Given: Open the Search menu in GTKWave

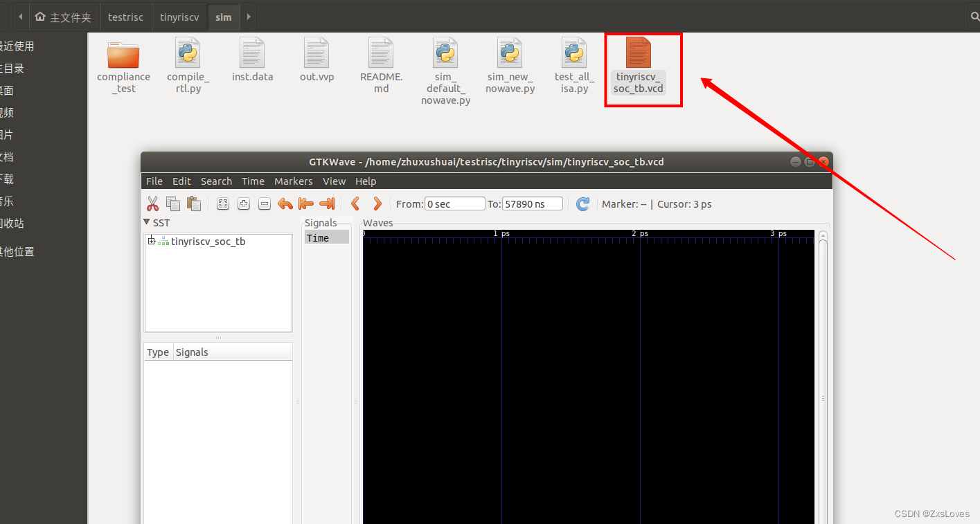Looking at the screenshot, I should click(216, 181).
